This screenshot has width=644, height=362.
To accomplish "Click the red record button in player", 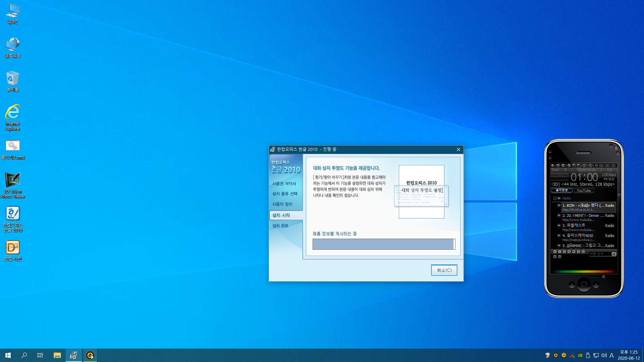I will (x=552, y=166).
